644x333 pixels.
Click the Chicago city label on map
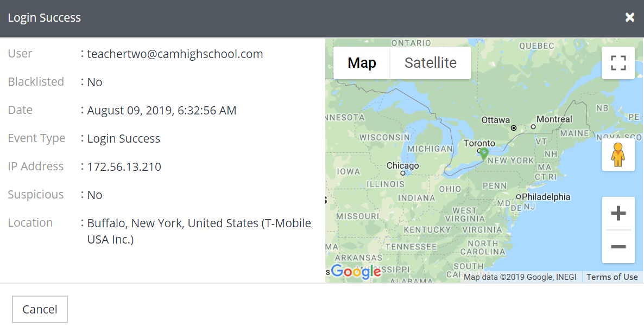(402, 165)
